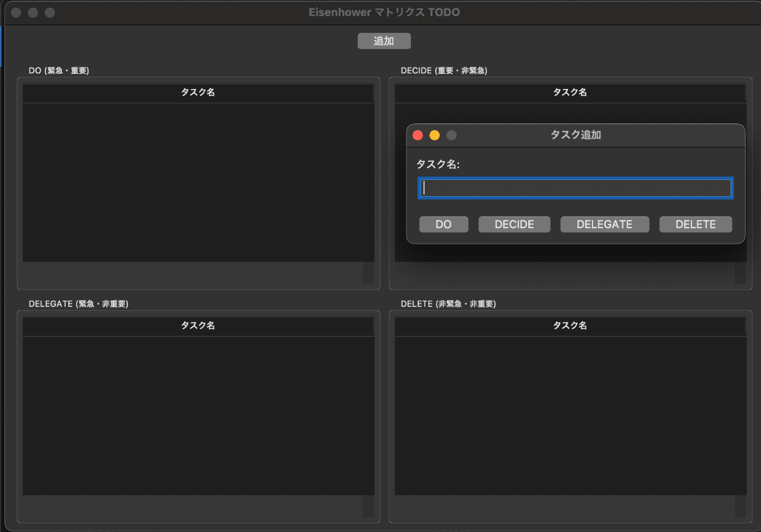Image resolution: width=761 pixels, height=532 pixels.
Task: Close the タスク追加 dialog with the red button
Action: (418, 135)
